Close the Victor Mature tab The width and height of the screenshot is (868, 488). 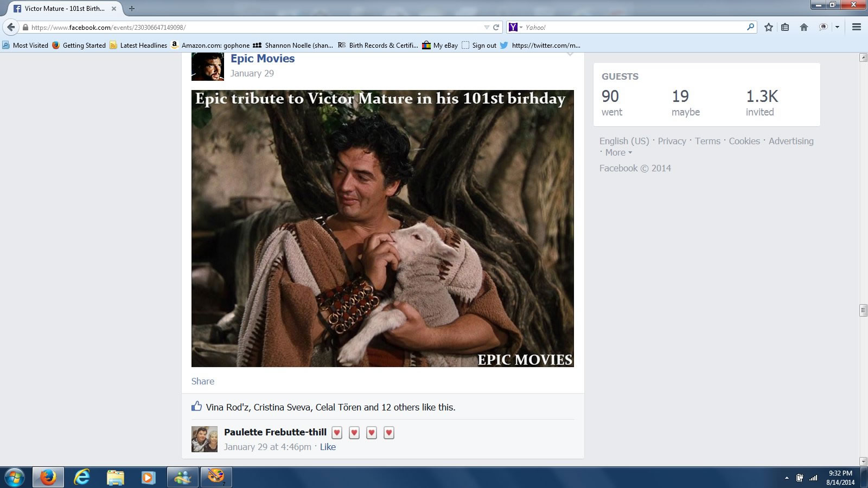pos(114,9)
